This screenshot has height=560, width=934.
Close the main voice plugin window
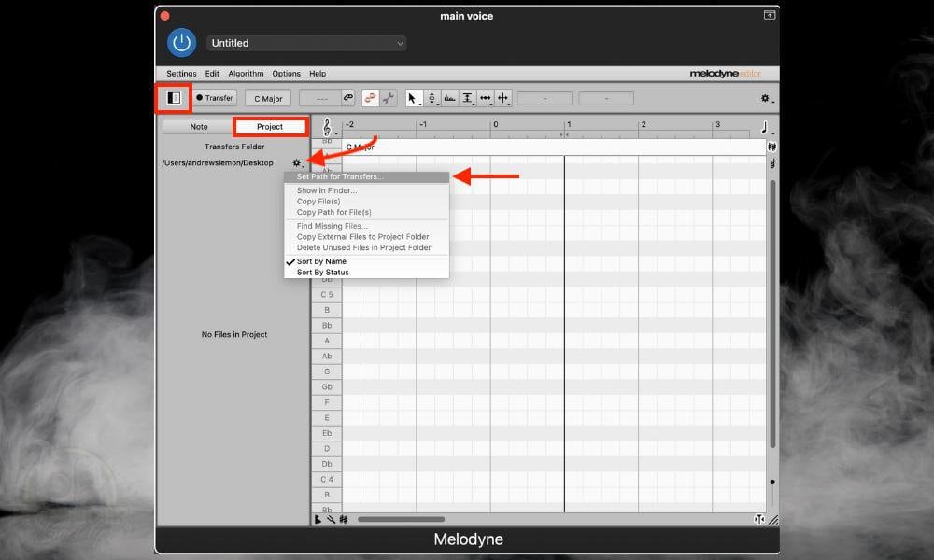tap(165, 16)
